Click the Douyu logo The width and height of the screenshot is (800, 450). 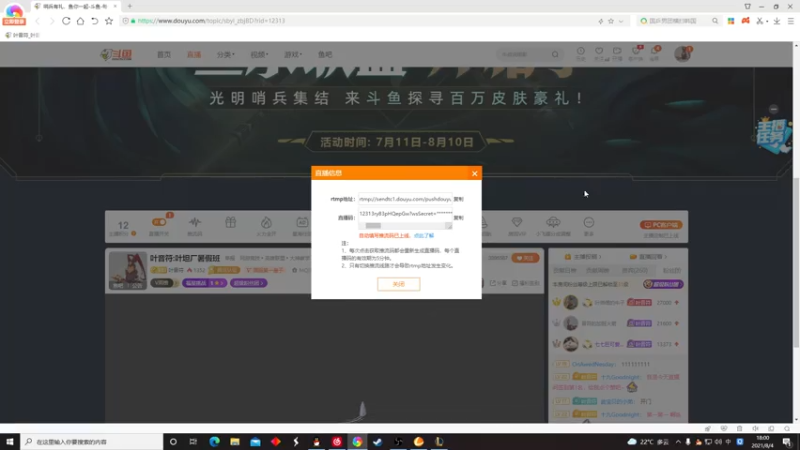pos(116,55)
